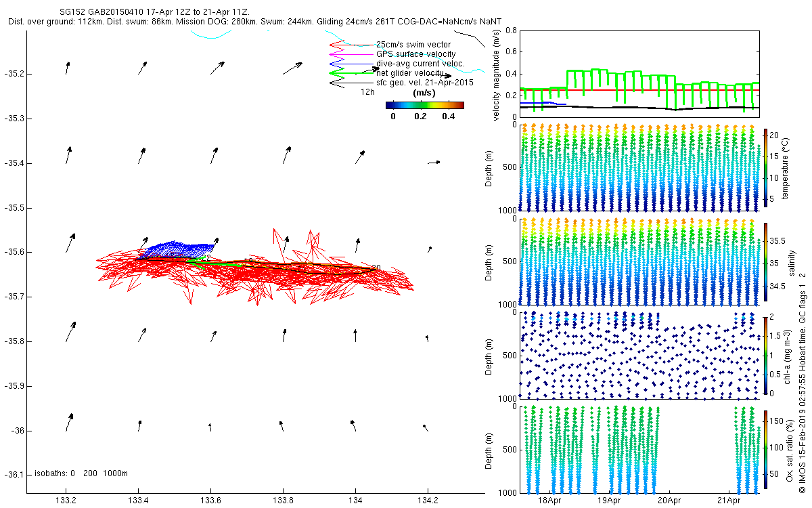This screenshot has height=508, width=812.
Task: Click the velocity (m/s) colorbar under the legend
Action: point(424,105)
